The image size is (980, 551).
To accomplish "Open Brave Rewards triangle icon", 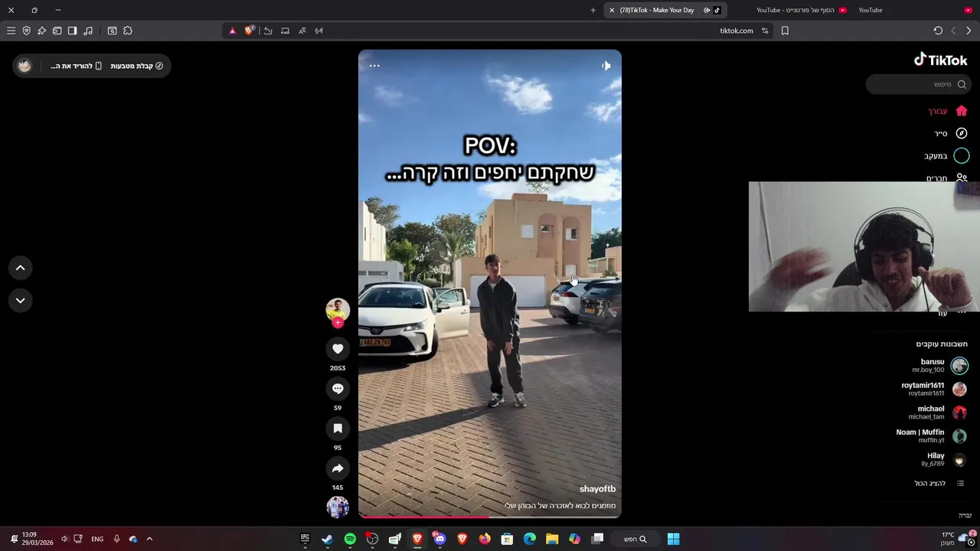I will tap(233, 31).
